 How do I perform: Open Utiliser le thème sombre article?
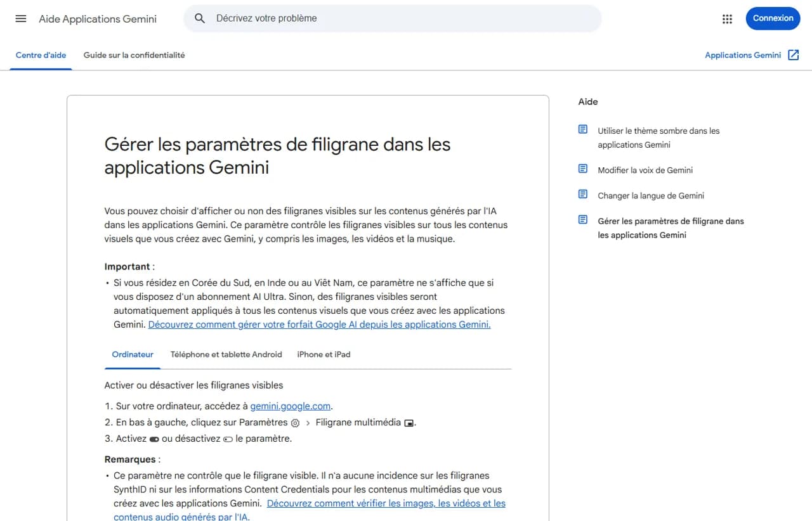pyautogui.click(x=658, y=138)
